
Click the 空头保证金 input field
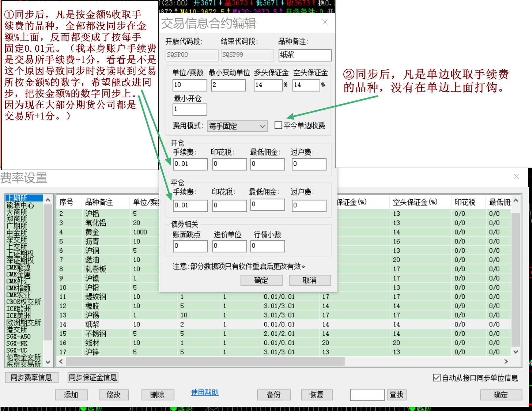306,85
